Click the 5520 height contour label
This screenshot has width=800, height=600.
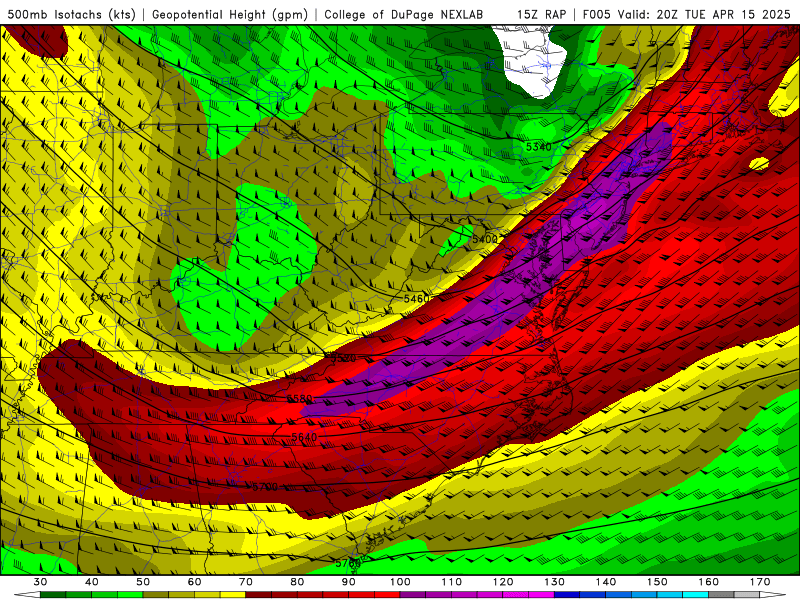(343, 358)
